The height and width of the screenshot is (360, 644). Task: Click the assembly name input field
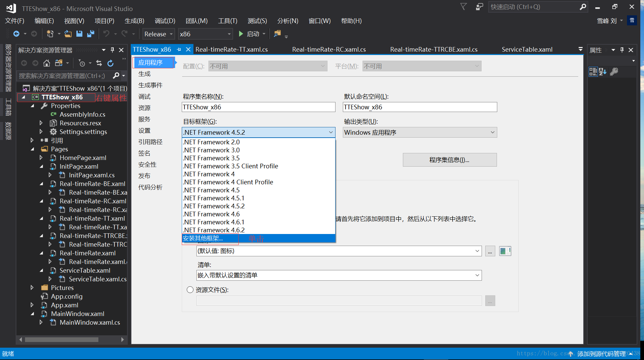258,107
